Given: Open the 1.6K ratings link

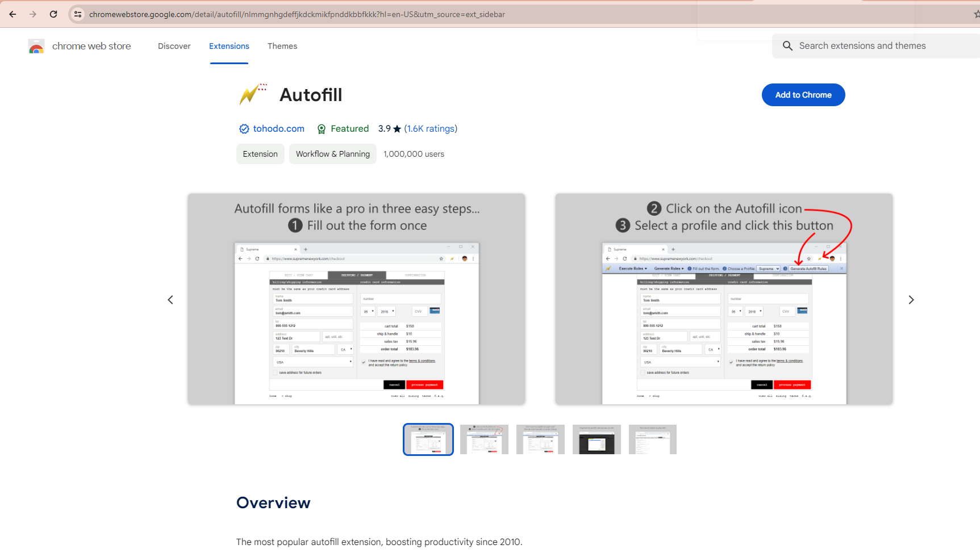Looking at the screenshot, I should tap(431, 129).
